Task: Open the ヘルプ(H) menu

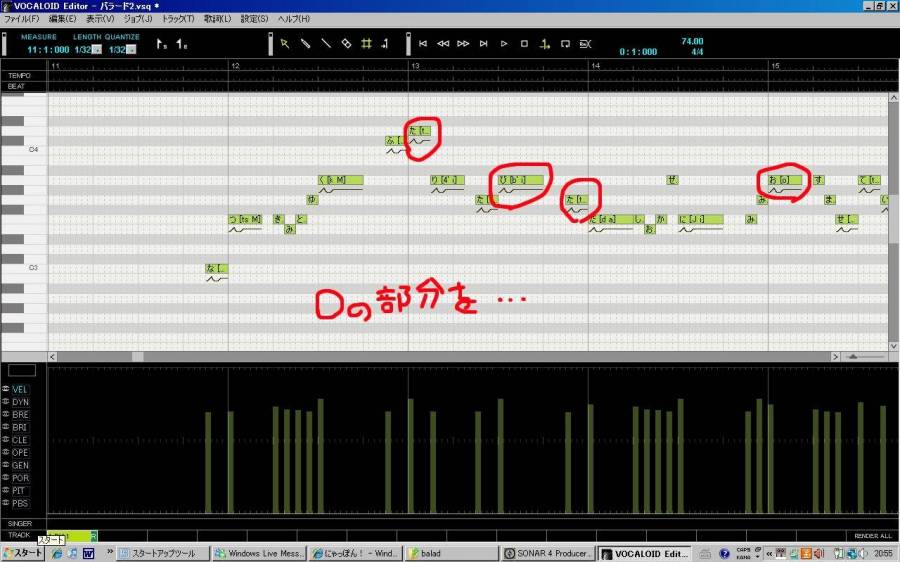Action: pos(294,19)
